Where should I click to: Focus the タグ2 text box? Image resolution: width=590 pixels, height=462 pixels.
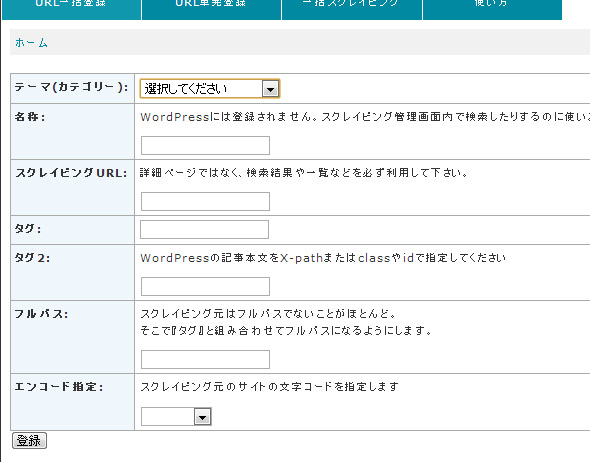[x=205, y=286]
